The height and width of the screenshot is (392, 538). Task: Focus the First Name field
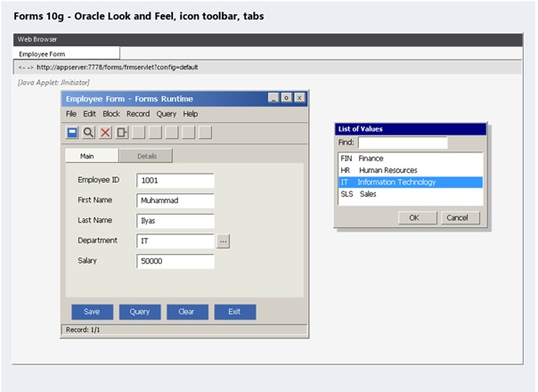coord(175,200)
